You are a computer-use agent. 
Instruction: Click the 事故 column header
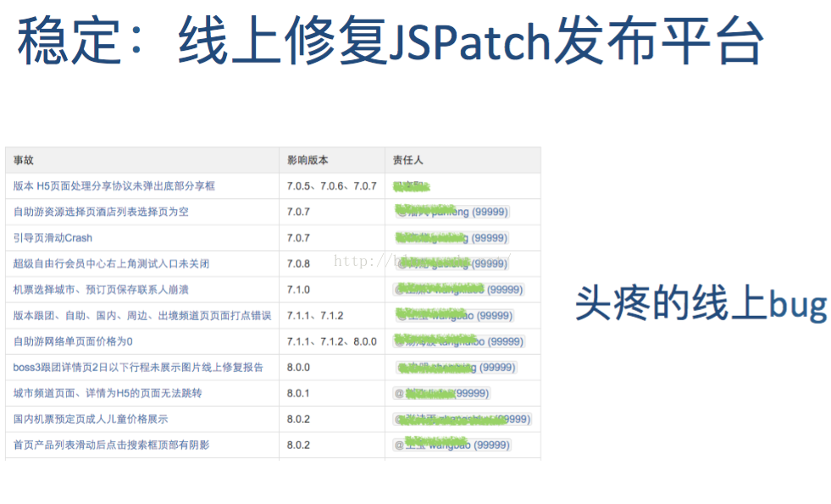point(24,160)
